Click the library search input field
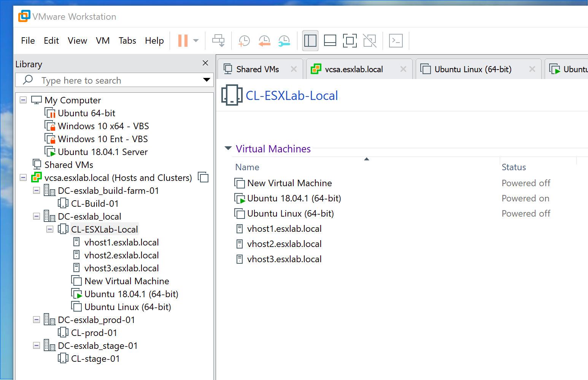This screenshot has width=588, height=380. tap(114, 81)
